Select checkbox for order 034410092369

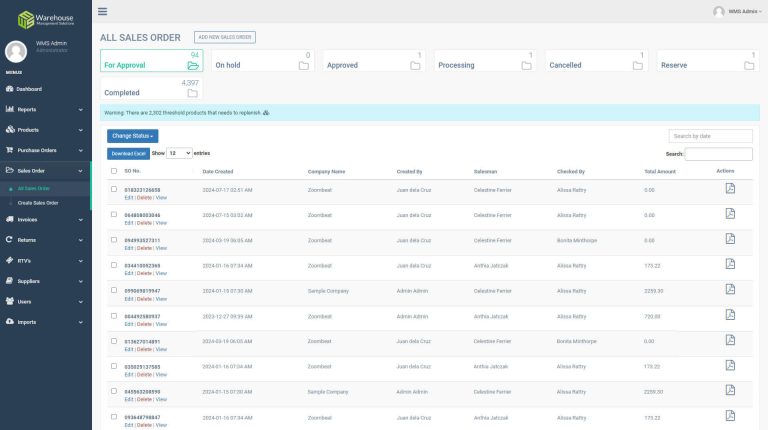(x=114, y=265)
